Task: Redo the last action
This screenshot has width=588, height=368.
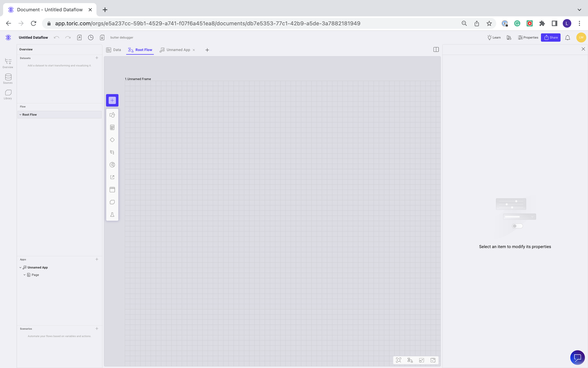Action: 68,37
